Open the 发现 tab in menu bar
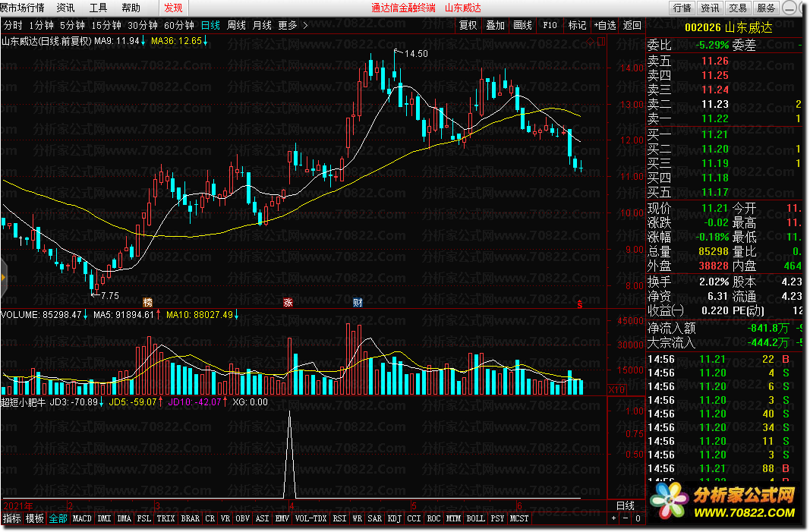Viewport: 810px width, 532px height. [x=173, y=8]
